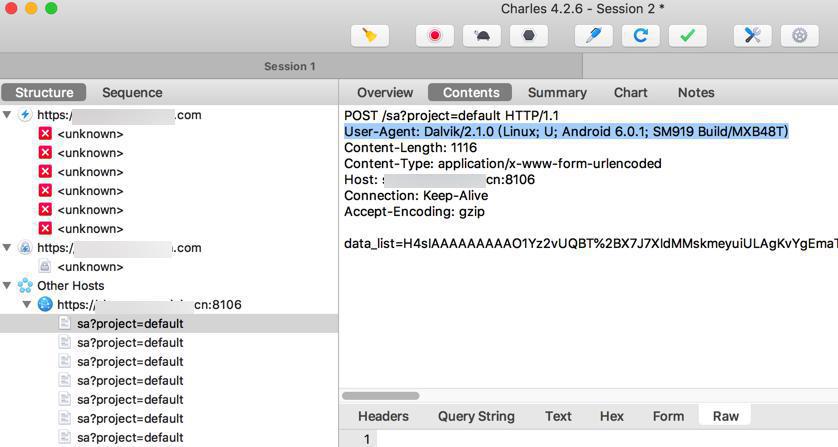Click the lightning bolt host icon
This screenshot has height=447, width=838.
coord(25,115)
